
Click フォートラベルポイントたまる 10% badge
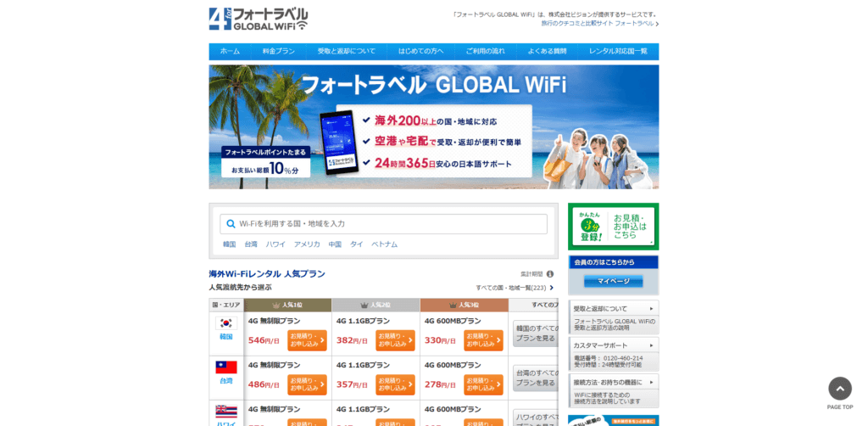(265, 162)
